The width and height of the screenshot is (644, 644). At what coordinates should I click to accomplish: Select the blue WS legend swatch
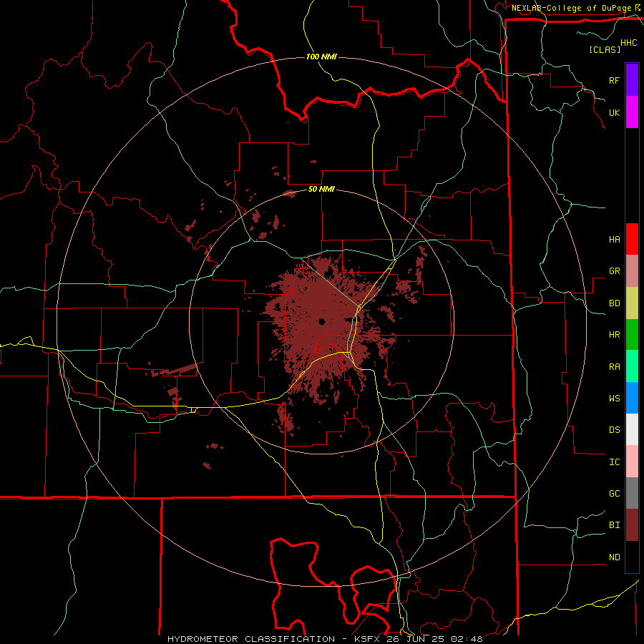tap(632, 398)
